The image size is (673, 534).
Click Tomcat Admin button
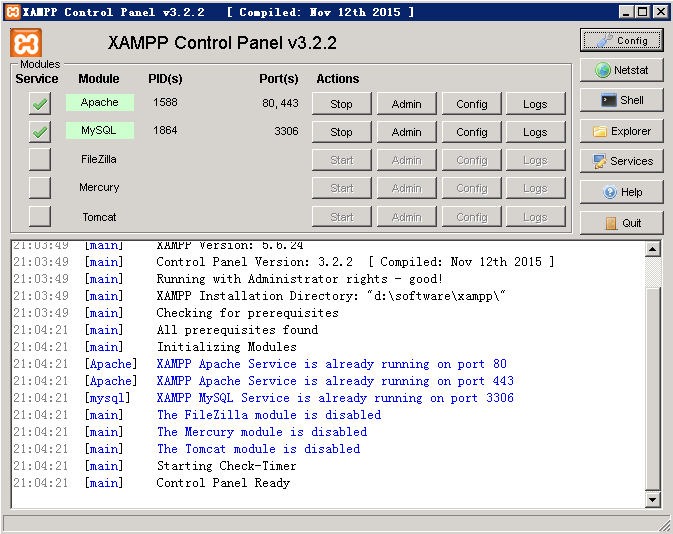(406, 217)
